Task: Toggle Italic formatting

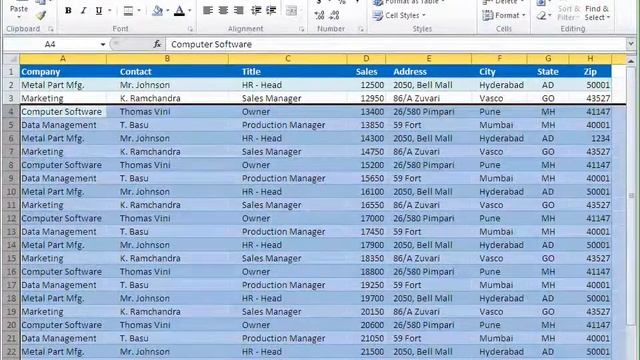Action: pos(83,11)
